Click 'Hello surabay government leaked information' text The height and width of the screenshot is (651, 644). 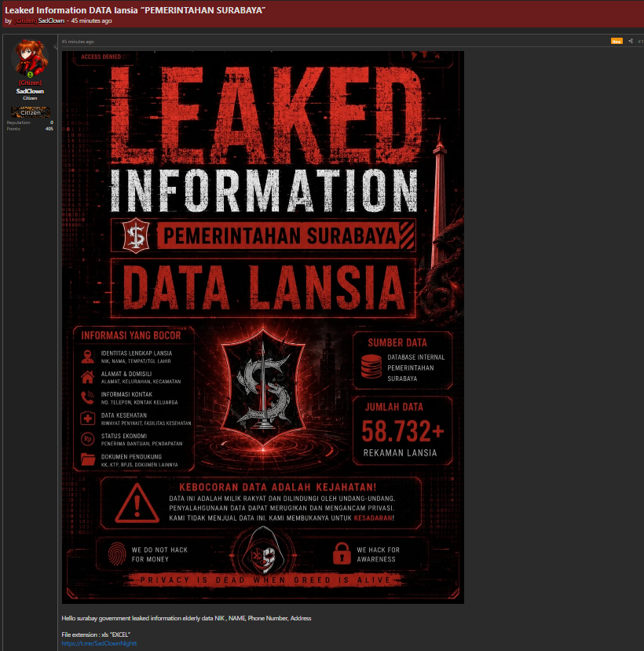[186, 618]
